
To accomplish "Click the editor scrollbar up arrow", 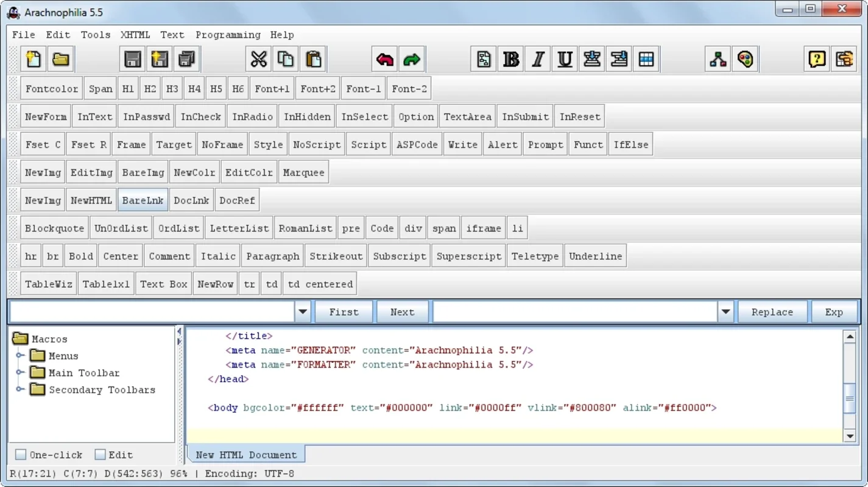I will [850, 336].
